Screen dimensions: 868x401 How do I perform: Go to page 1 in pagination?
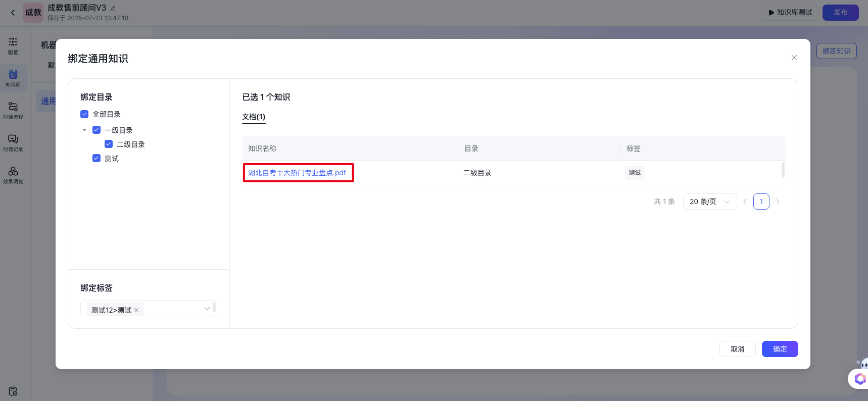click(x=761, y=202)
